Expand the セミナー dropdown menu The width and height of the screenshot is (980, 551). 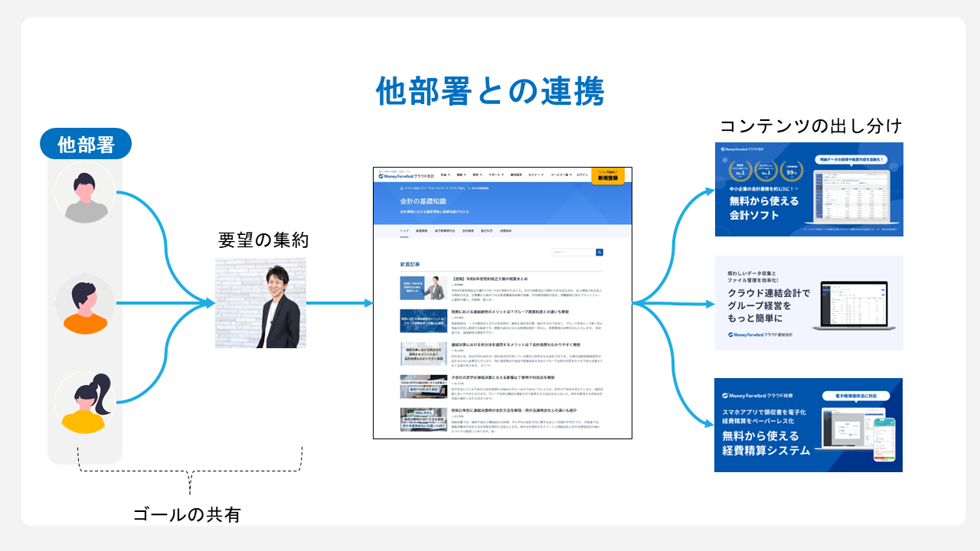[537, 175]
